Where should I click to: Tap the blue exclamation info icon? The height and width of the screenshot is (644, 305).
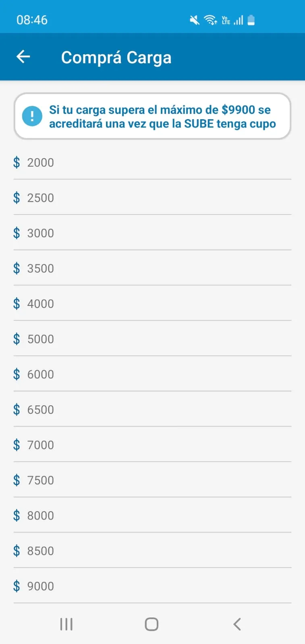pos(32,116)
